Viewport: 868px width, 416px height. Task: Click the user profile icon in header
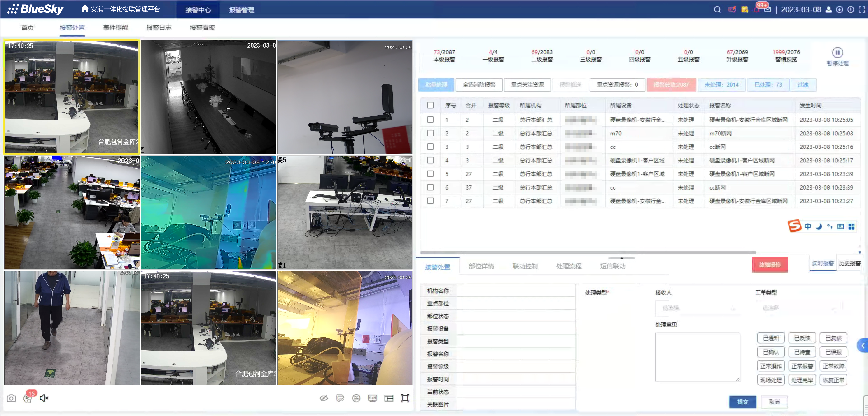[x=828, y=9]
